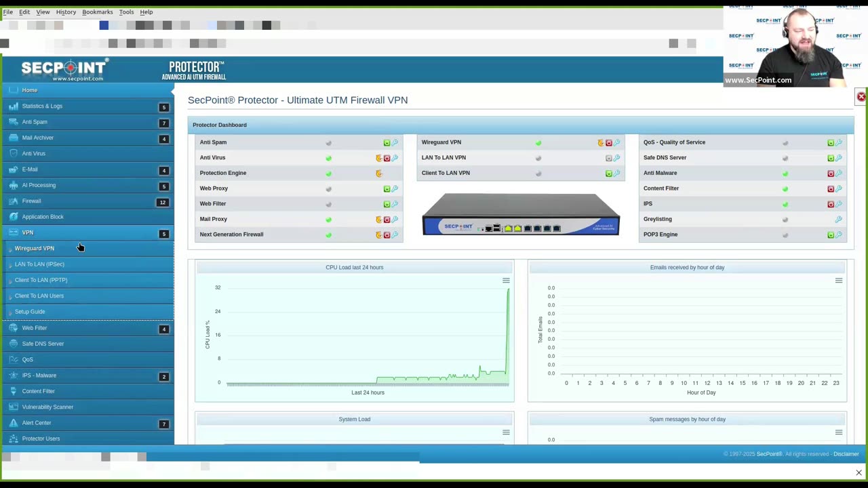Open Safe DNS Server settings wrench
Viewport: 868px width, 488px height.
[x=838, y=158]
